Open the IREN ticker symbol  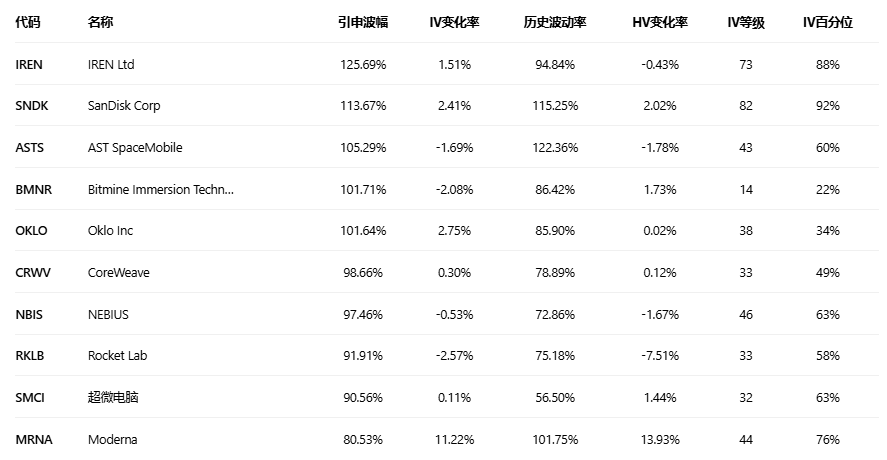(x=30, y=64)
